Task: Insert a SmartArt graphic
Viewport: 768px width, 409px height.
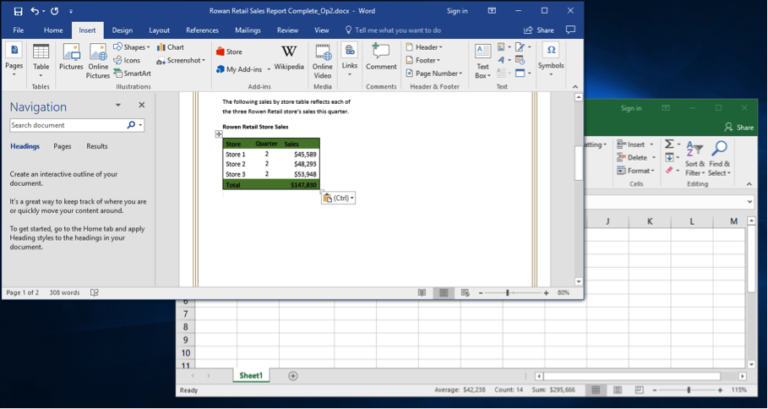Action: point(132,73)
